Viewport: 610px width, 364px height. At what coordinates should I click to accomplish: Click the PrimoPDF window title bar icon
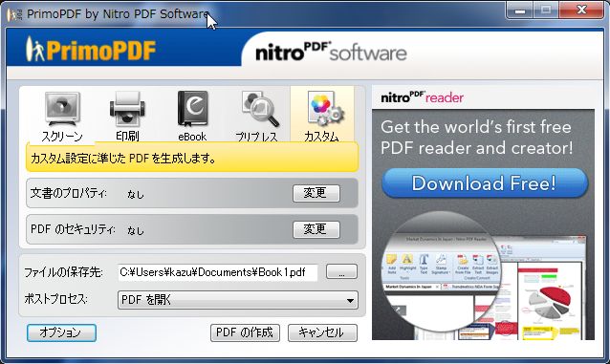click(x=14, y=14)
